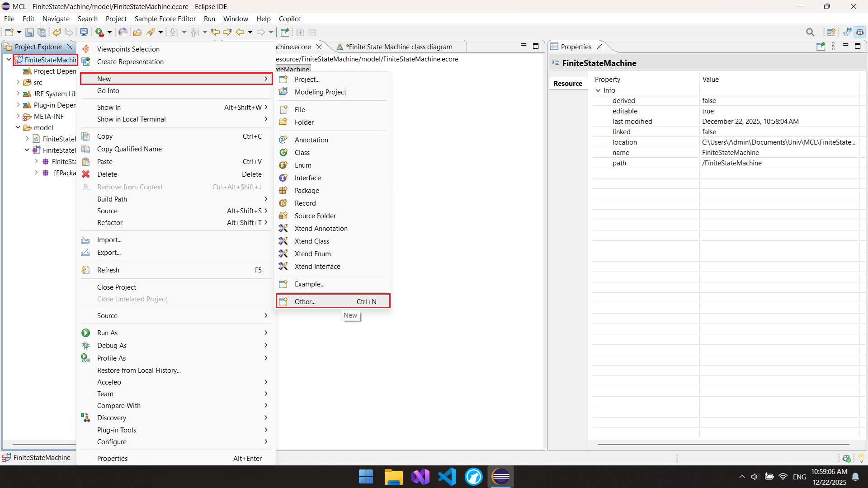Click the Tip of the Day lightbulb icon
Viewport: 868px width, 488px height.
[x=861, y=458]
